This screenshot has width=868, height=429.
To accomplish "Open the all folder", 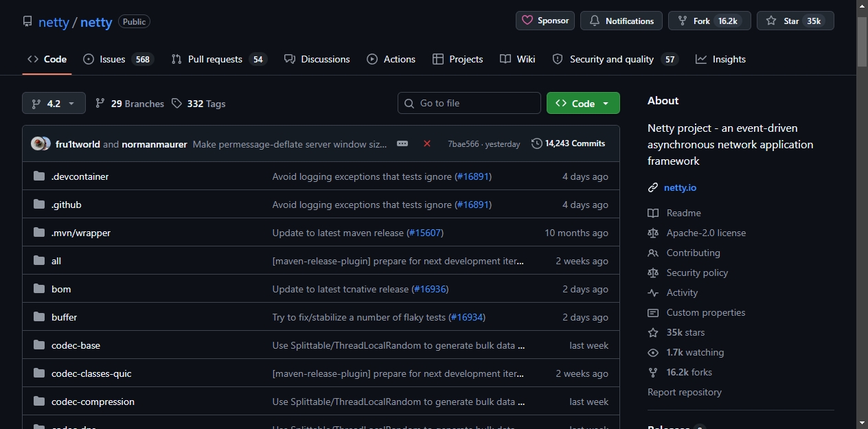I will tap(56, 261).
